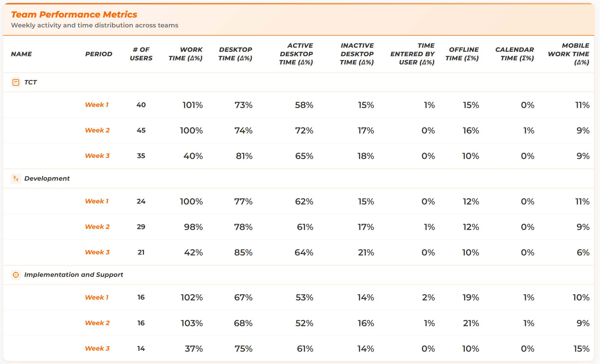The image size is (600, 364).
Task: Open Week 1 under TCT
Action: [x=97, y=105]
